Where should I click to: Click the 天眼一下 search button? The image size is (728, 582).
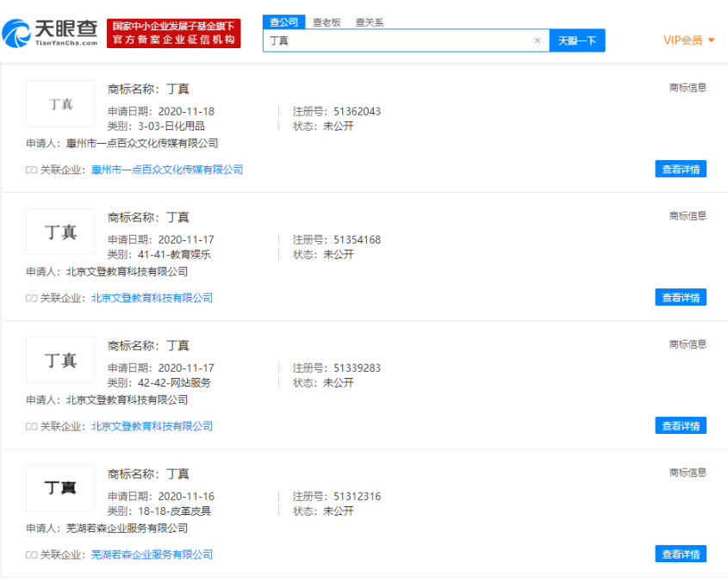click(x=577, y=40)
